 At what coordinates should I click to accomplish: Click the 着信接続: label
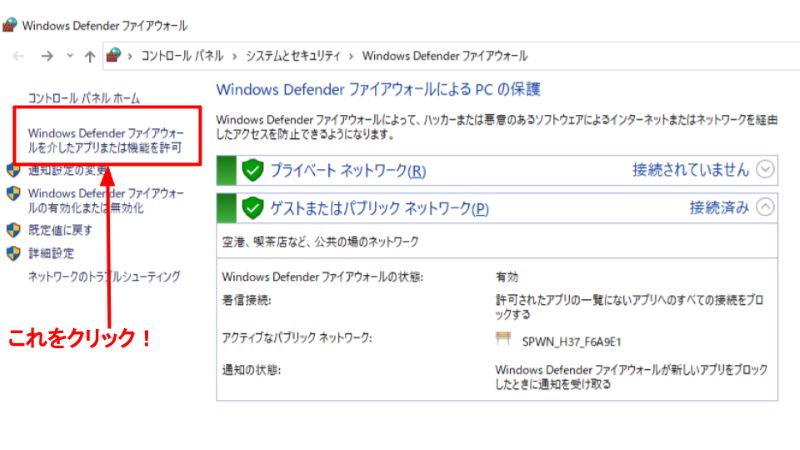(x=246, y=300)
